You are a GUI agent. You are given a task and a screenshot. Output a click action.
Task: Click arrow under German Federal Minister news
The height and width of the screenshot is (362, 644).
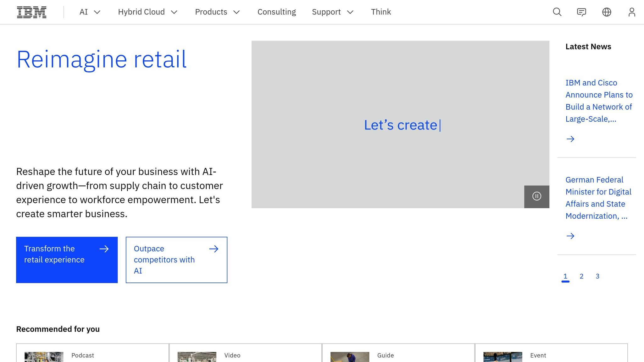click(570, 236)
